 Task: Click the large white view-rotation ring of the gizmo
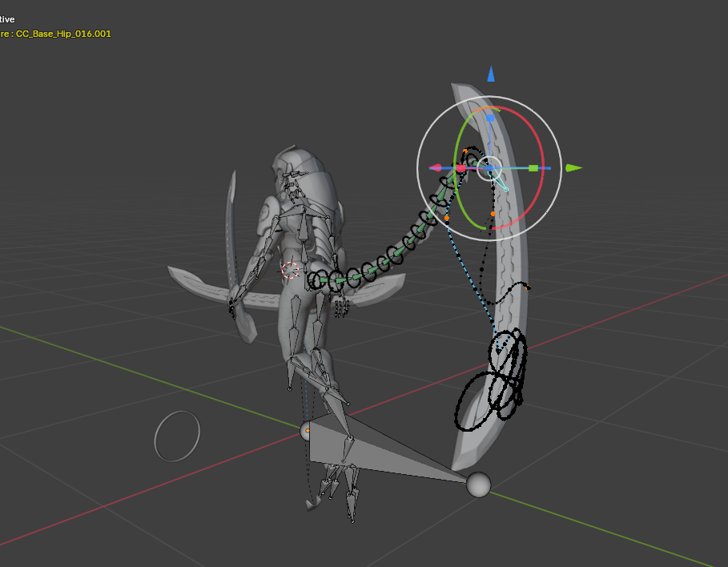418,170
